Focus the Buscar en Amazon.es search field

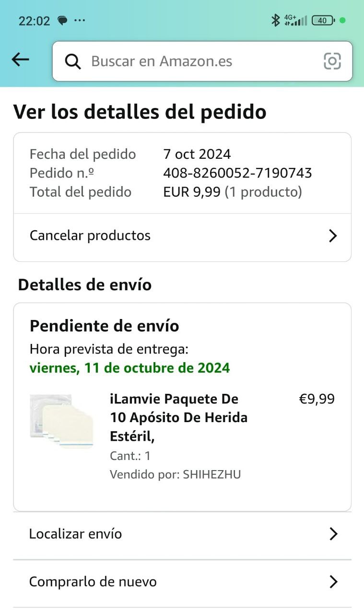[201, 61]
